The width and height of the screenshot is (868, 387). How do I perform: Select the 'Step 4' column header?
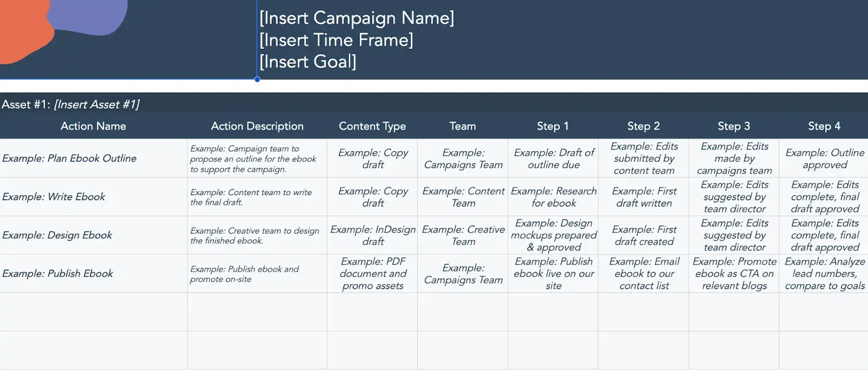824,126
